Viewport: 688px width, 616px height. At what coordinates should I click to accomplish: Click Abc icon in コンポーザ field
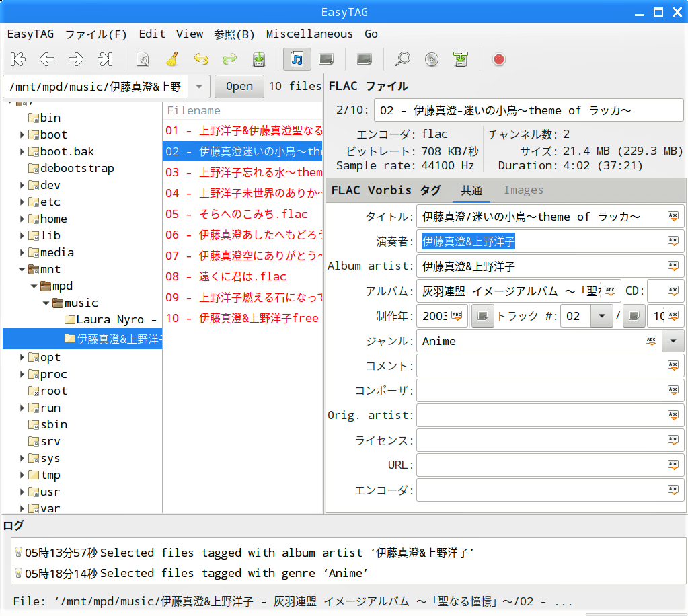click(x=673, y=391)
